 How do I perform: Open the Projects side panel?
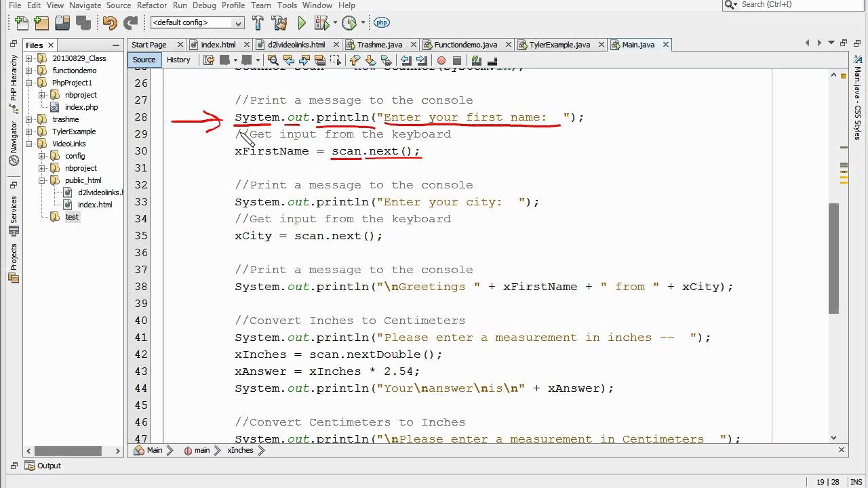point(13,263)
